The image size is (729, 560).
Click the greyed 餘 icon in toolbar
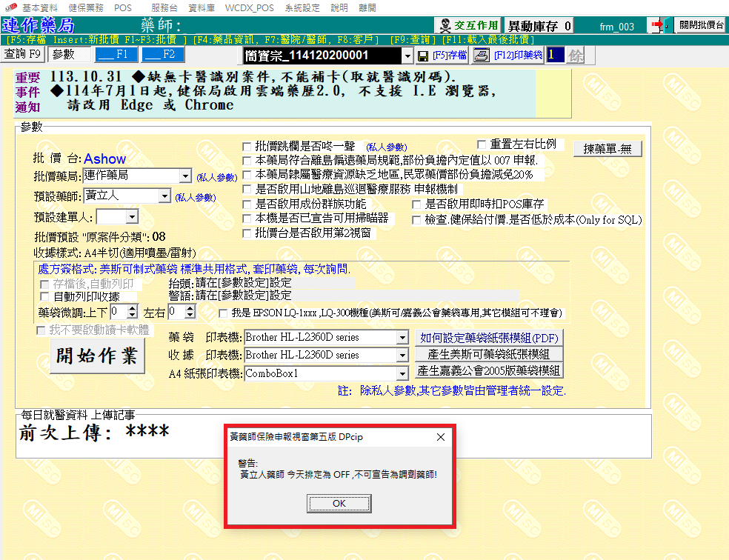[x=576, y=56]
